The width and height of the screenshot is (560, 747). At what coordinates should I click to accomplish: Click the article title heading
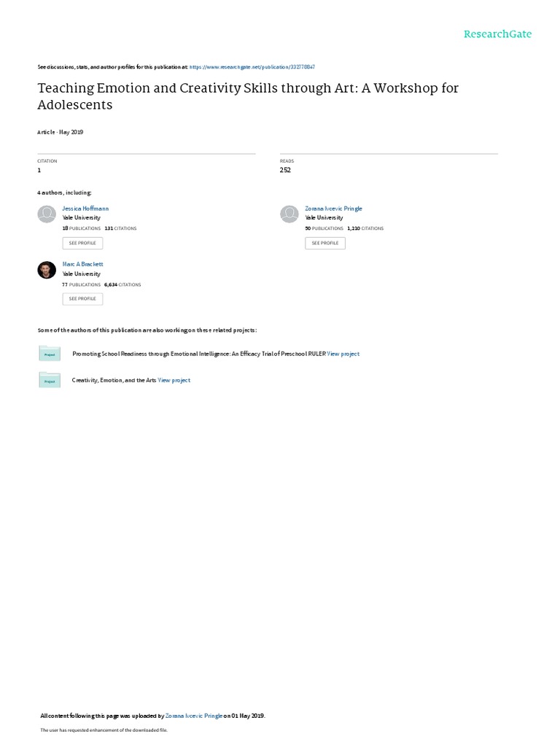248,96
